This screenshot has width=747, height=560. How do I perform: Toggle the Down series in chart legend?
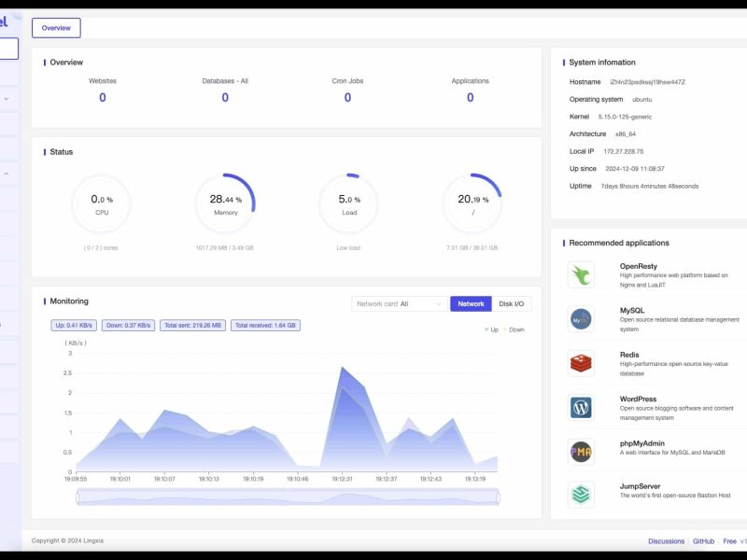(x=514, y=329)
